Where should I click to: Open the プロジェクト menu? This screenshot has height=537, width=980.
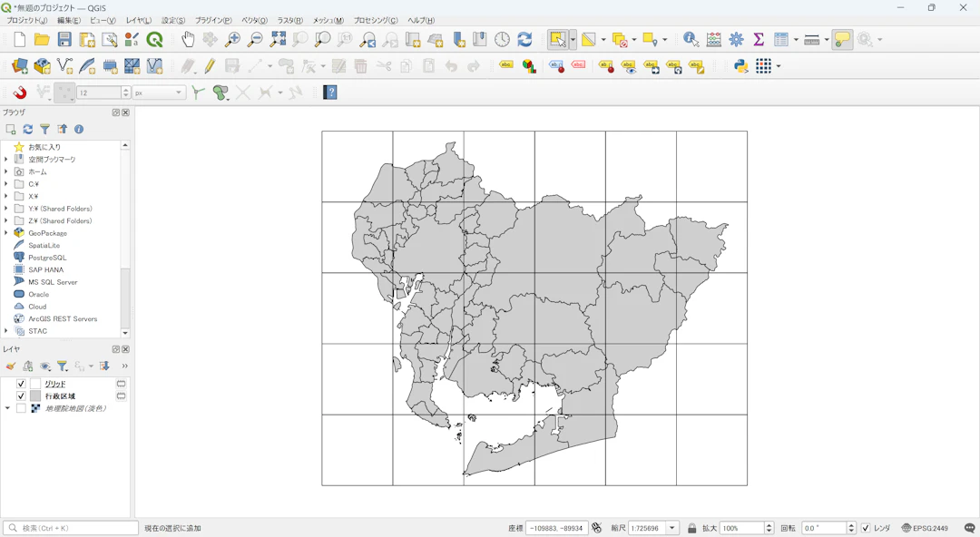click(x=27, y=20)
